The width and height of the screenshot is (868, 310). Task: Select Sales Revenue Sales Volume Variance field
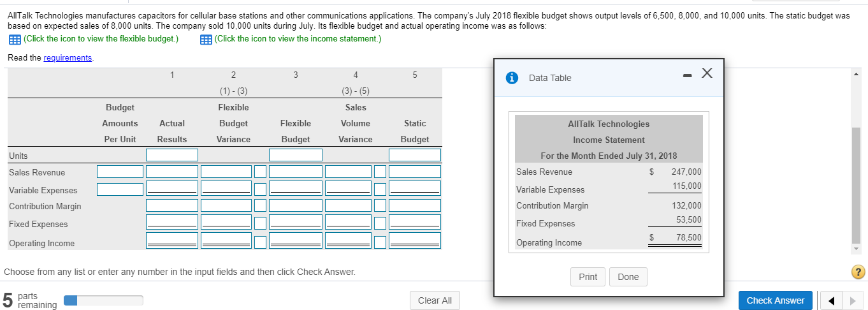click(x=348, y=172)
